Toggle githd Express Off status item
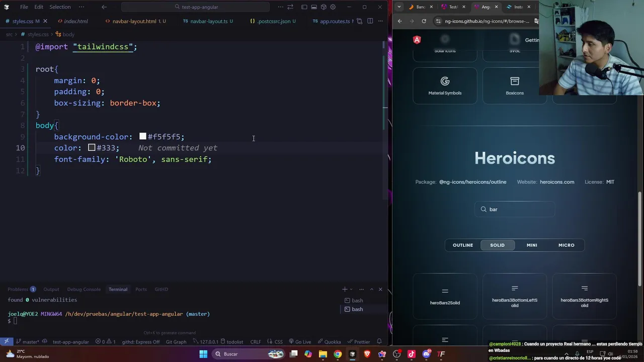The width and height of the screenshot is (644, 362). tap(141, 342)
